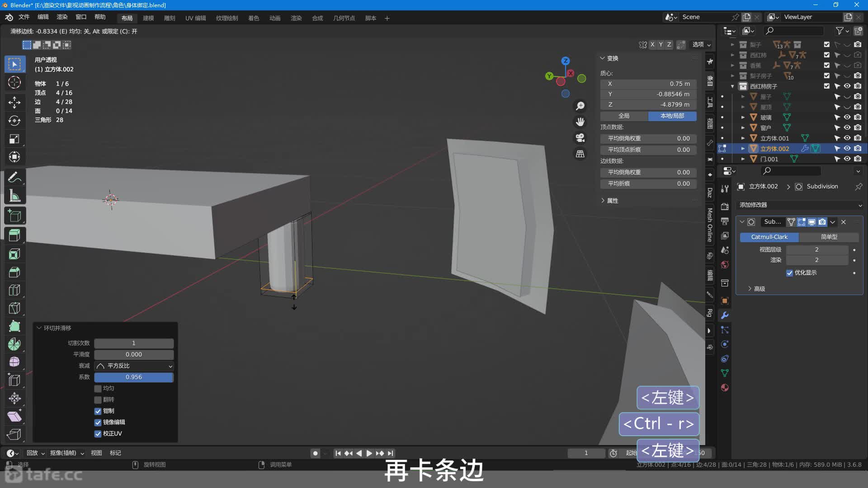Toggle the camera view icon
This screenshot has width=868, height=488.
tap(580, 137)
